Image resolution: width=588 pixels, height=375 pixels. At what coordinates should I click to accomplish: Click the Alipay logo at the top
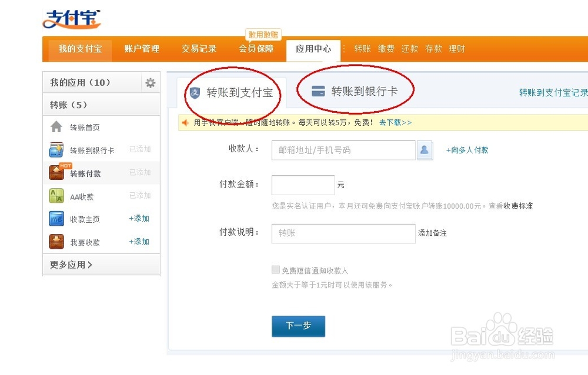pos(71,18)
